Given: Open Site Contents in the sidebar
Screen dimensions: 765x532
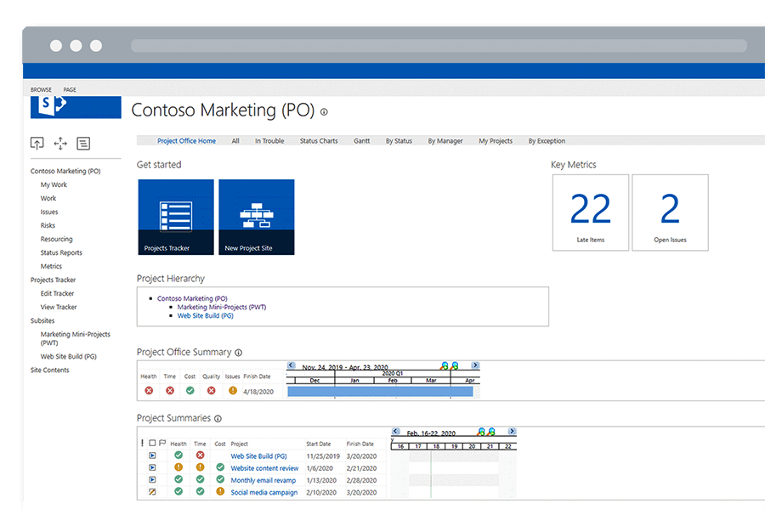Looking at the screenshot, I should tap(50, 371).
